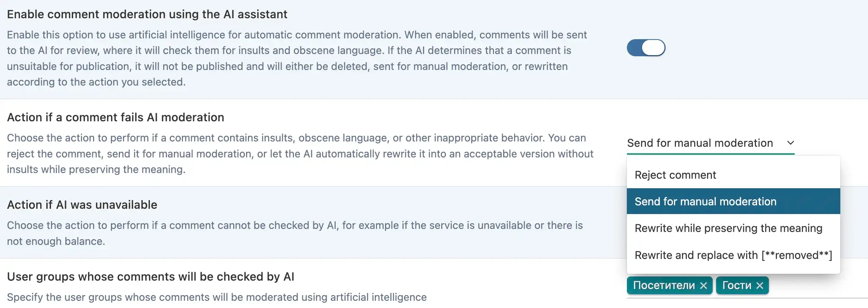Pick 'Rewrite while preserving the meaning'

pyautogui.click(x=733, y=228)
